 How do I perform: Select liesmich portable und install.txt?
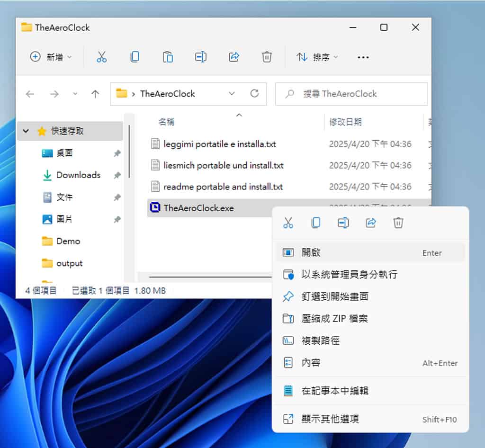pos(224,165)
